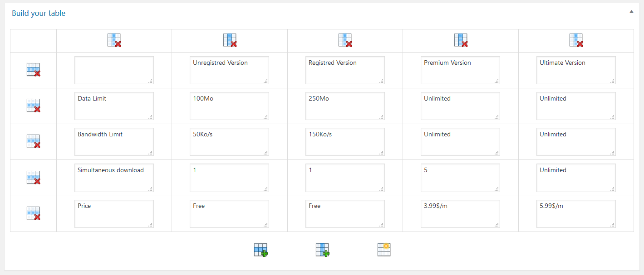The width and height of the screenshot is (644, 275).
Task: Delete the Ultimate Version column
Action: (576, 40)
